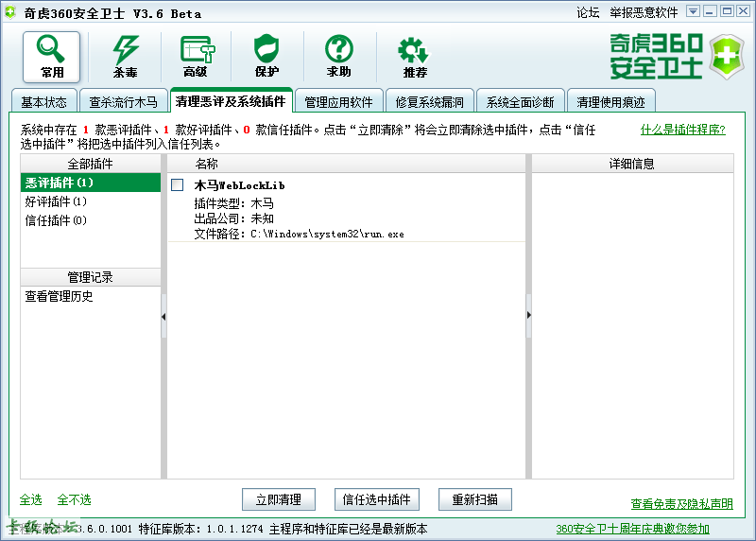Switch to the 基本状态 tab
The width and height of the screenshot is (756, 541).
43,101
